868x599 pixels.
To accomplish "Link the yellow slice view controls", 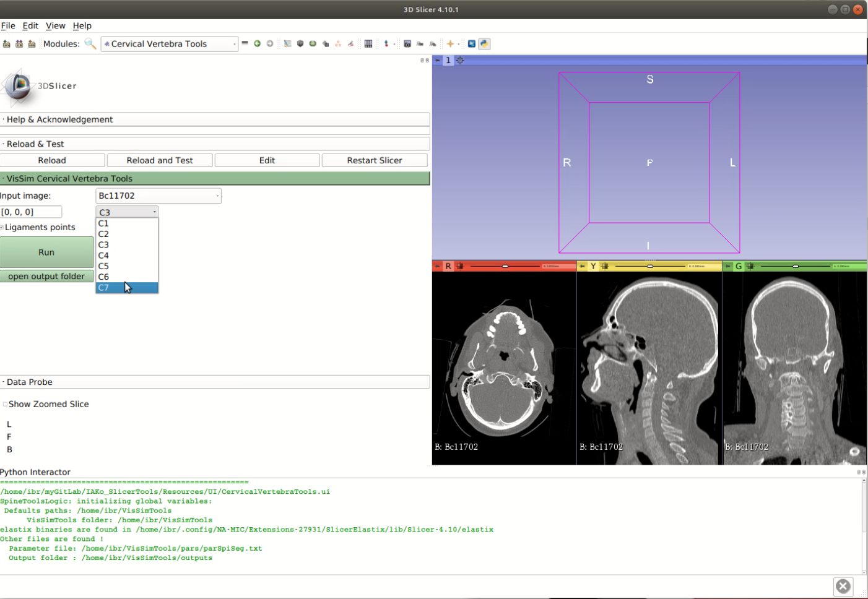I will pos(605,266).
